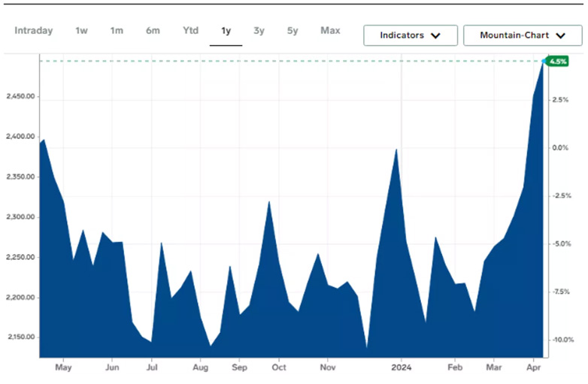This screenshot has height=384, width=588.
Task: Select the 5y time range tab
Action: click(x=292, y=31)
